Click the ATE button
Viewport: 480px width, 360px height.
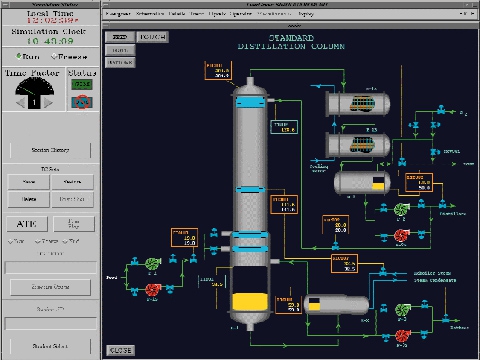pyautogui.click(x=27, y=224)
